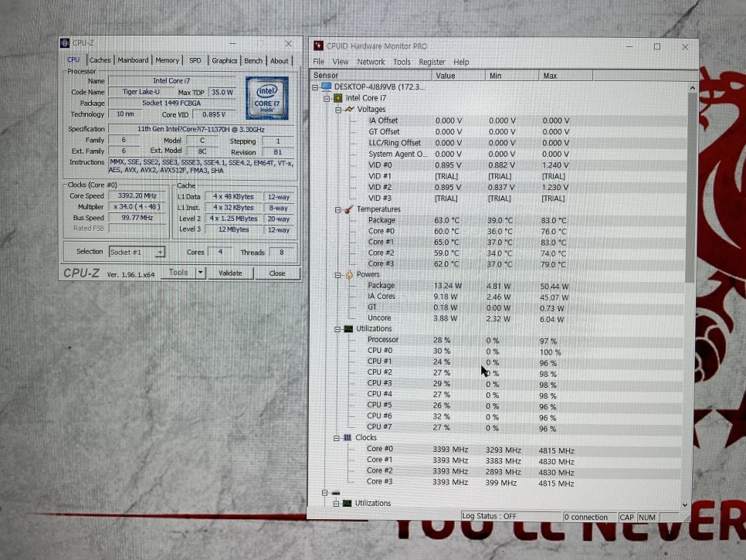Open the Tools dropdown arrow in CPU-Z
The height and width of the screenshot is (560, 746).
201,273
